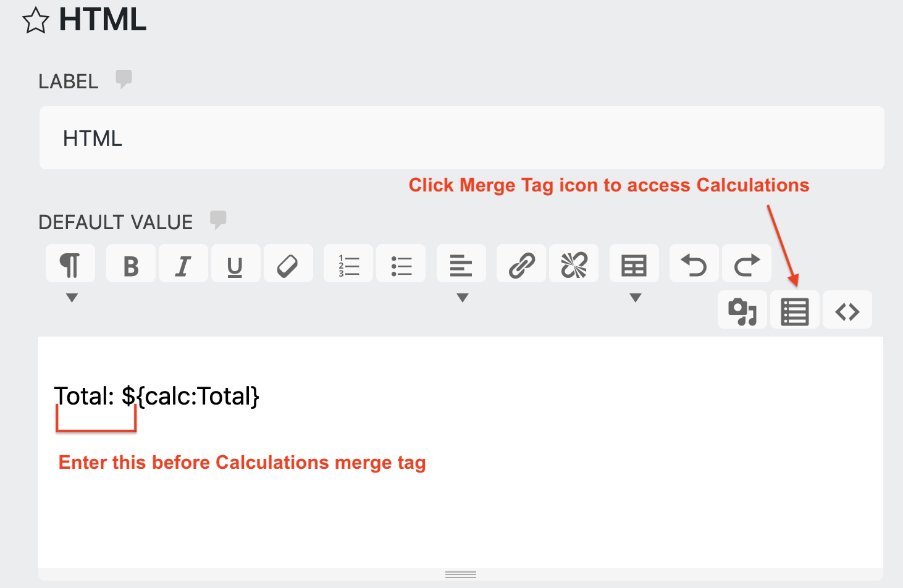The height and width of the screenshot is (588, 903).
Task: Toggle bold formatting
Action: tap(130, 263)
